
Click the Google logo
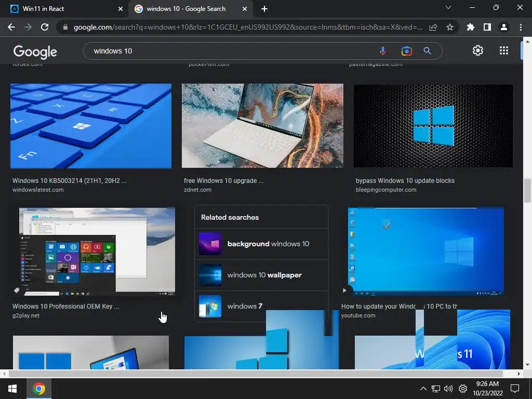tap(35, 51)
